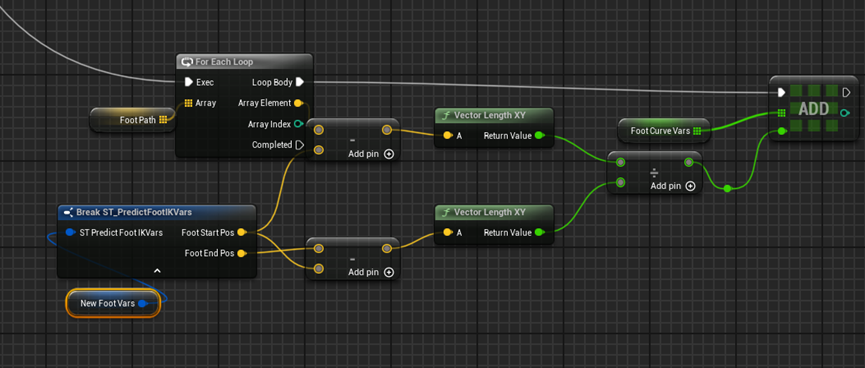Click the upper subtract node top input pin
865x368 pixels.
[x=319, y=130]
